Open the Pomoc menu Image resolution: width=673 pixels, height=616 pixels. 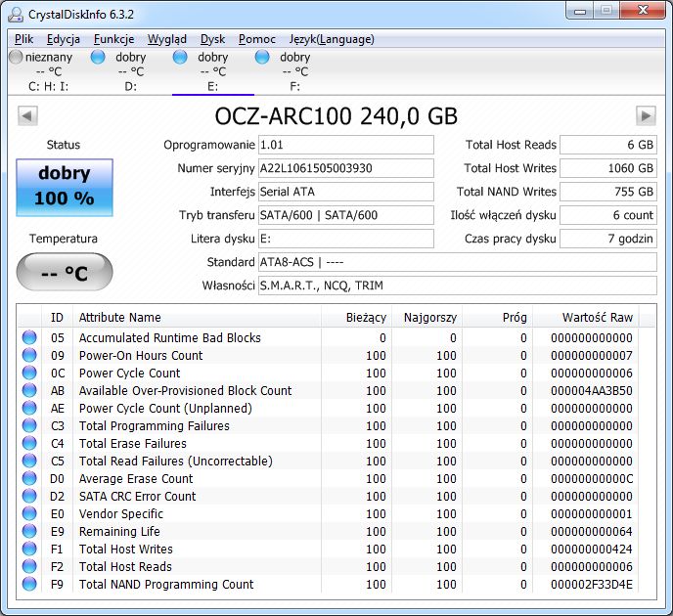tap(257, 39)
